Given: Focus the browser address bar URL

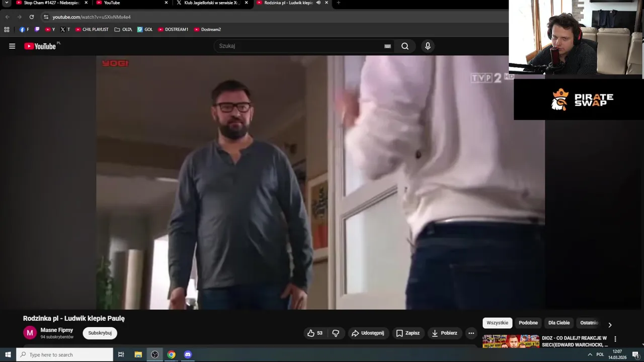Looking at the screenshot, I should [x=92, y=17].
